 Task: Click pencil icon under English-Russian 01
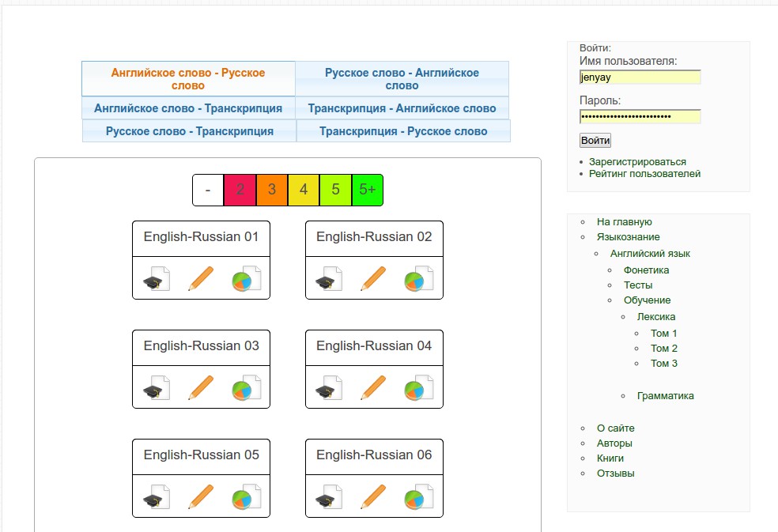tap(201, 279)
